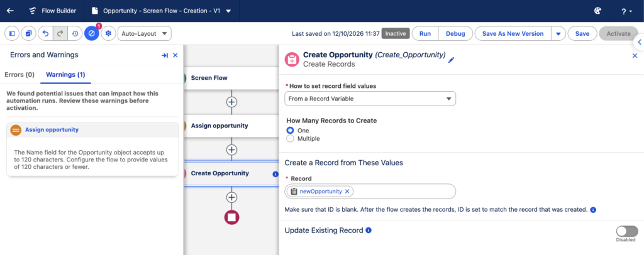Click info icon on Create Opportunity node
Viewport: 644px width, 255px height.
275,174
